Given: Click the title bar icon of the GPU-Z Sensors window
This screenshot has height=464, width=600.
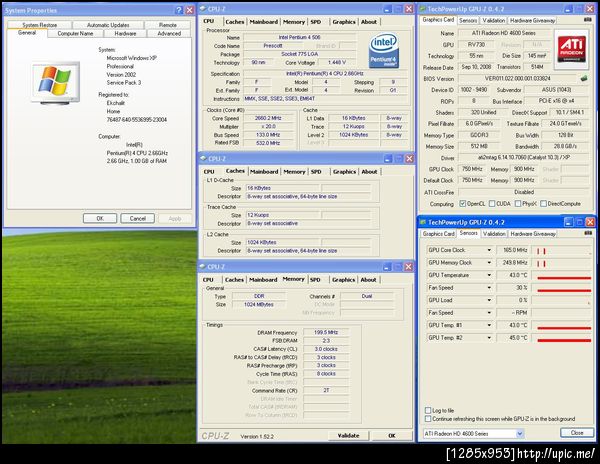Looking at the screenshot, I should pyautogui.click(x=423, y=222).
